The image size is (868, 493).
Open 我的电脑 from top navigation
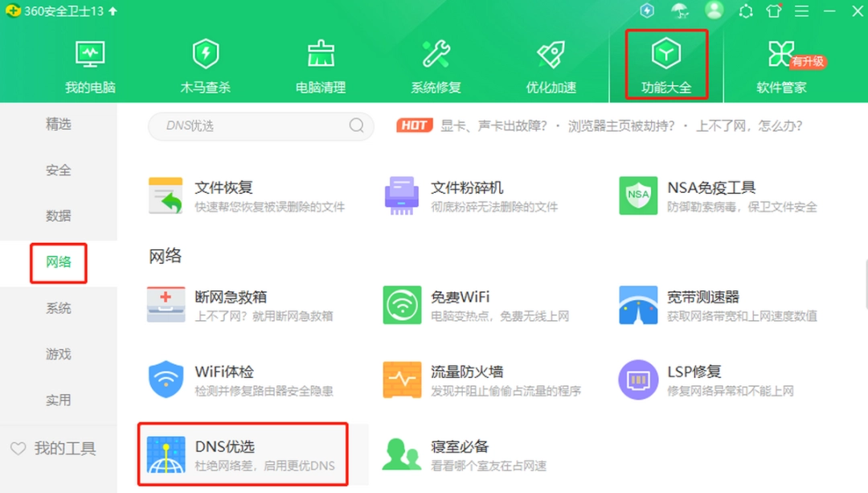[x=90, y=67]
